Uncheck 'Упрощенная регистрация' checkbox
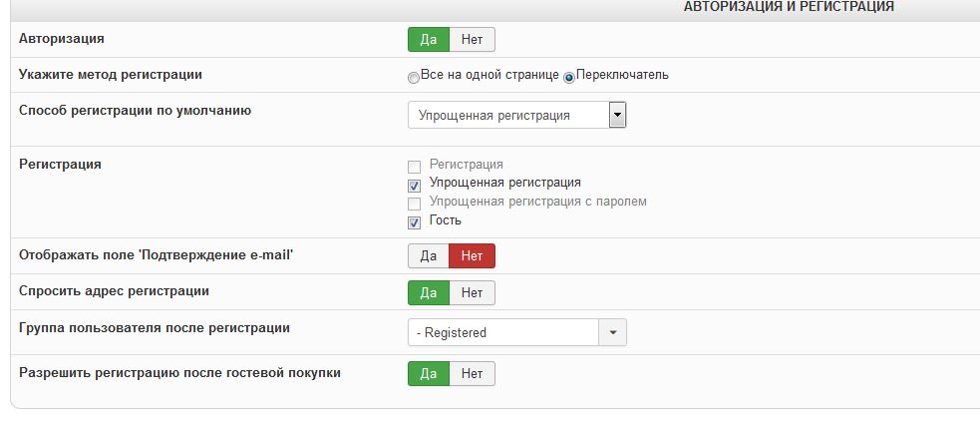Screen dimensions: 980x424 point(414,186)
